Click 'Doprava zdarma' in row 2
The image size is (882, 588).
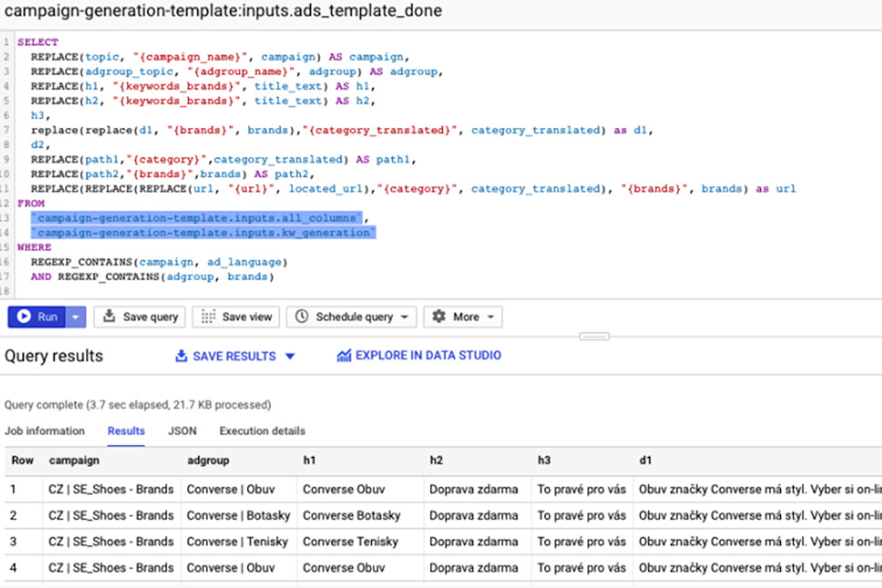coord(474,515)
